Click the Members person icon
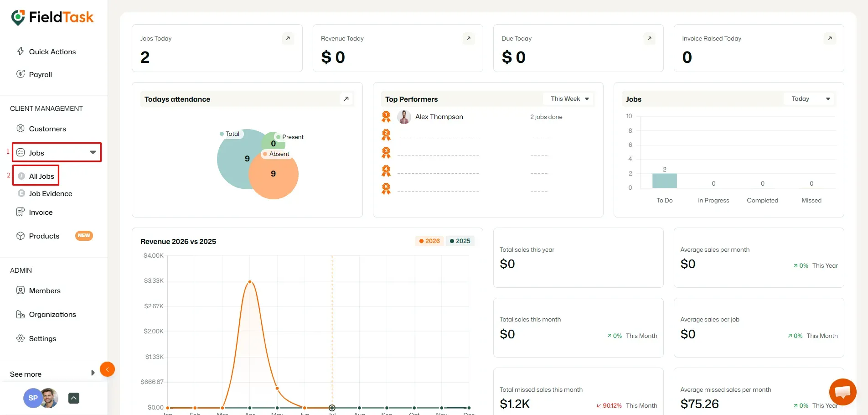Screen dimensions: 868x415 tap(21, 290)
